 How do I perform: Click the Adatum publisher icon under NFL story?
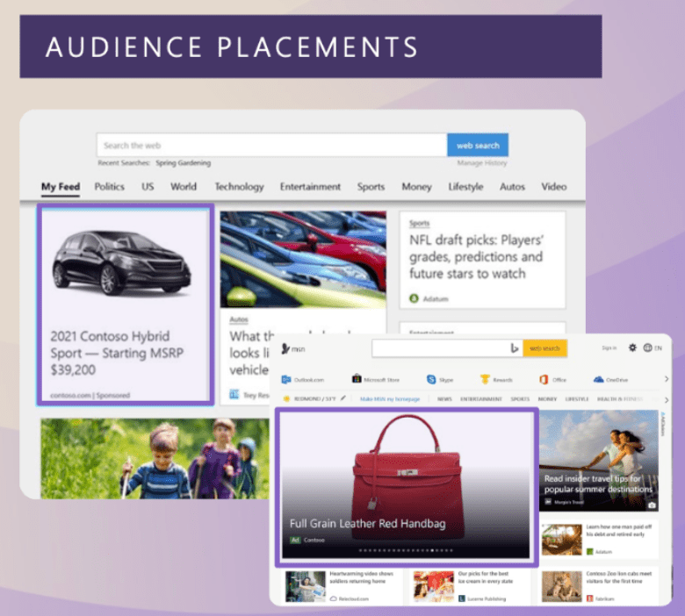click(x=414, y=298)
